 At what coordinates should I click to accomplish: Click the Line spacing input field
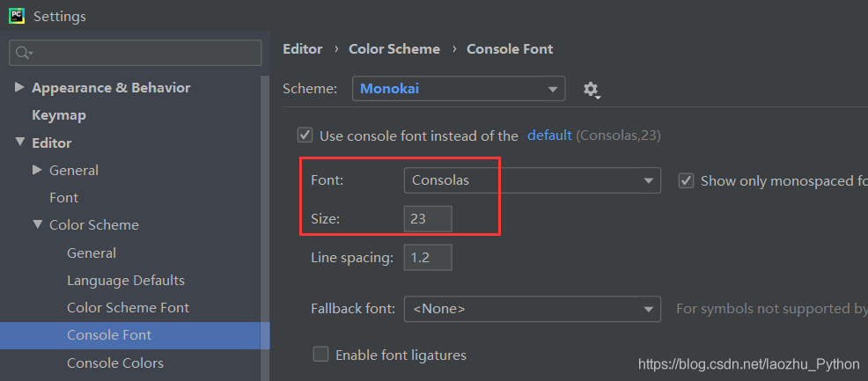pos(428,258)
